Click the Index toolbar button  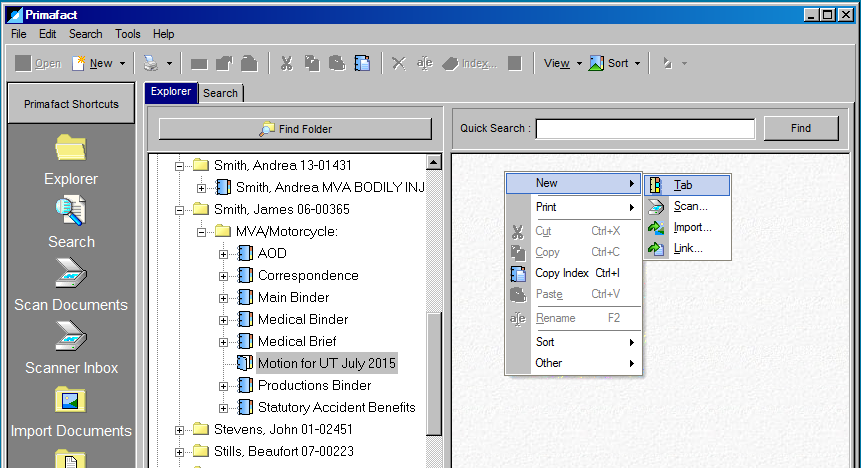tap(470, 63)
